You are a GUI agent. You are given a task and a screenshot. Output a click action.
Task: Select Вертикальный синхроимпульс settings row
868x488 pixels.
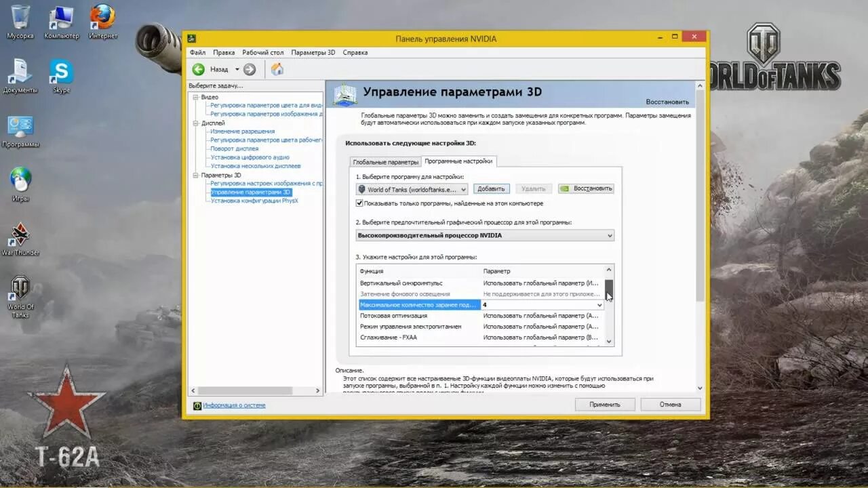click(x=481, y=283)
